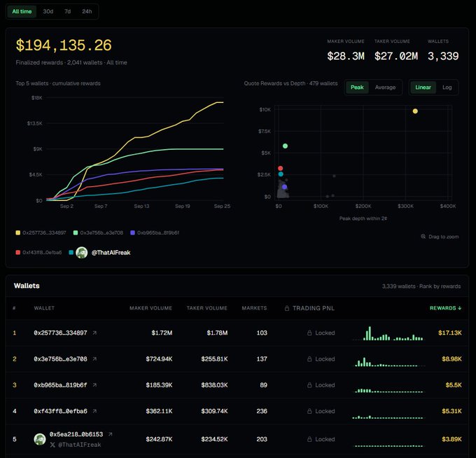Open wallet address 0x5ea218…0b6153 in table
476x458 pixels.
[x=76, y=434]
